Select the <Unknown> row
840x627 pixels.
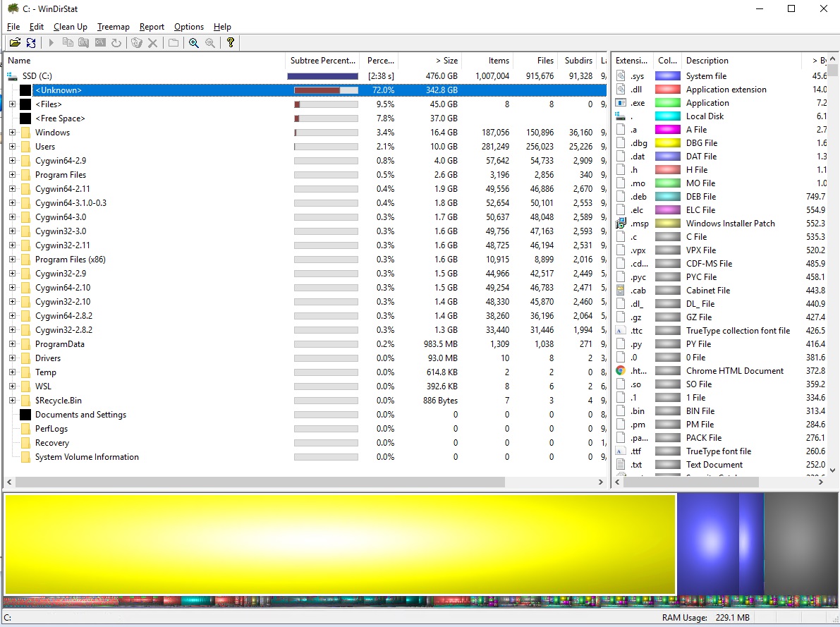click(305, 90)
